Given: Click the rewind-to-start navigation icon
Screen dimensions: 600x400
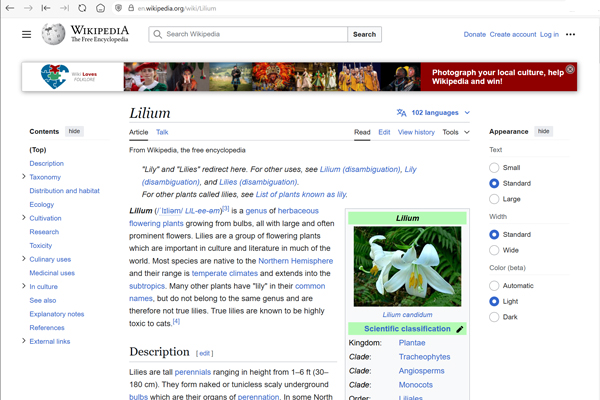Looking at the screenshot, I should pyautogui.click(x=46, y=8).
